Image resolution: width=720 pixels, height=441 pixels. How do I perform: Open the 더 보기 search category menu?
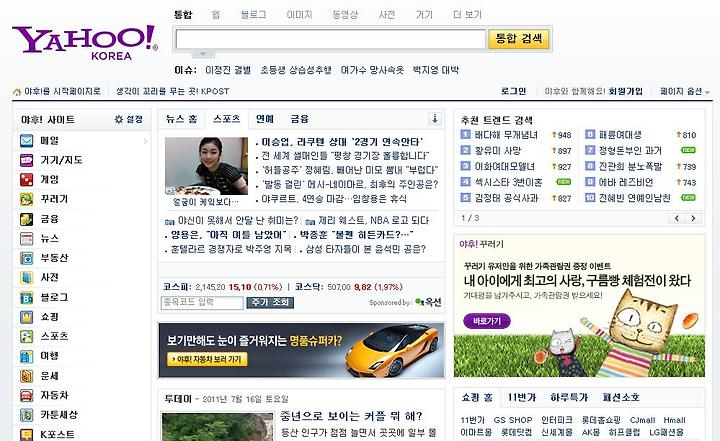pos(467,15)
